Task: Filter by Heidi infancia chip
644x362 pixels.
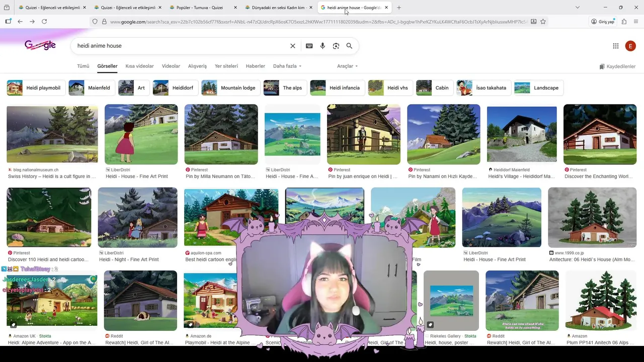Action: 337,87
